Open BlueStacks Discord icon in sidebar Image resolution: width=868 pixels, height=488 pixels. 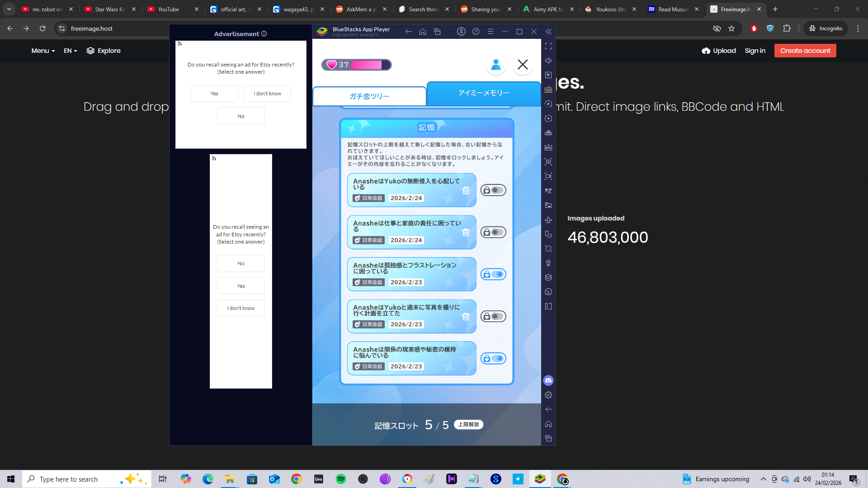click(548, 380)
